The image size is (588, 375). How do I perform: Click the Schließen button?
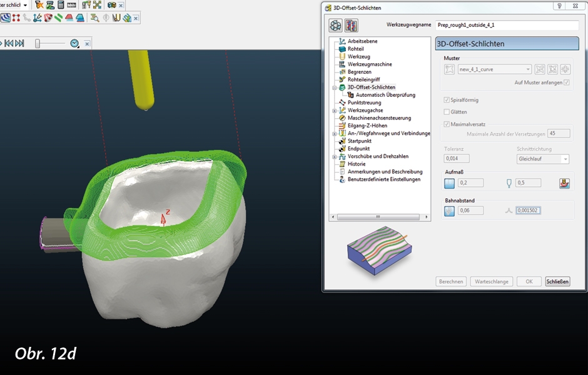pyautogui.click(x=557, y=282)
